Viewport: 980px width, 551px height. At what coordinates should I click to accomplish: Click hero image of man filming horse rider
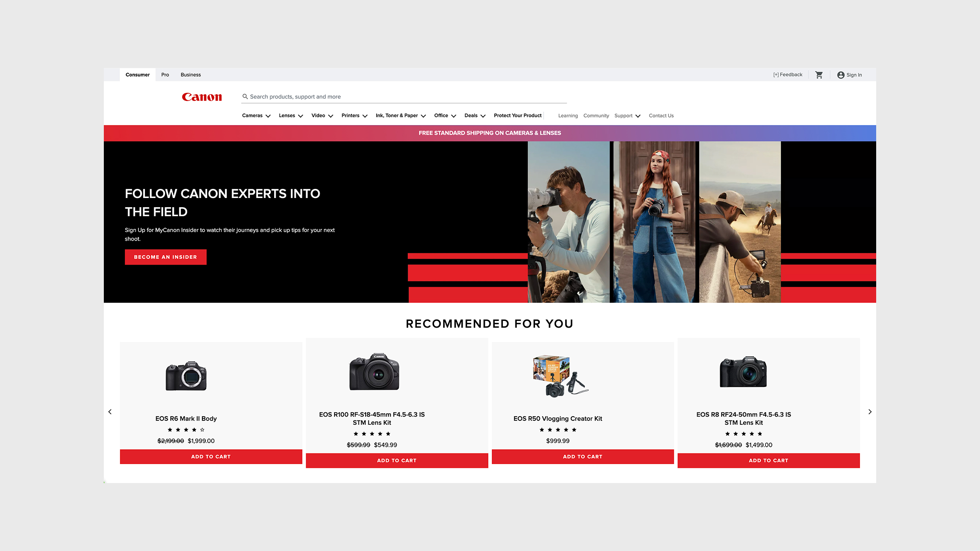click(x=740, y=222)
